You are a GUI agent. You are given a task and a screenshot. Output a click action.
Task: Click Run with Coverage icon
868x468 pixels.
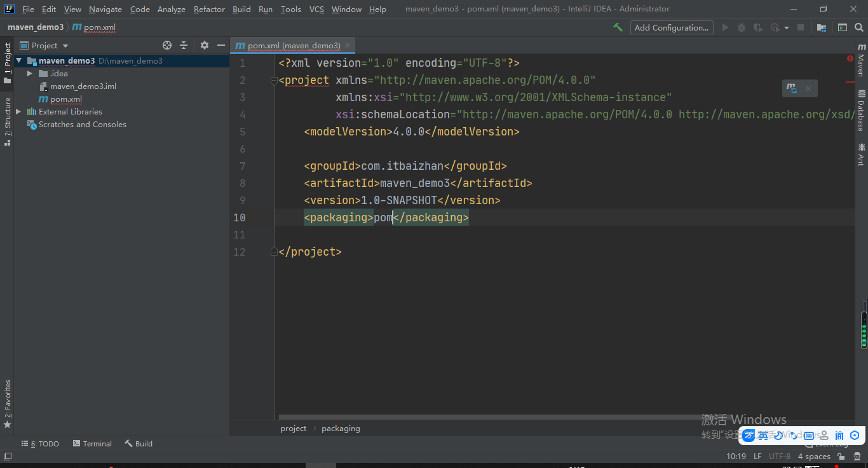[x=757, y=27]
